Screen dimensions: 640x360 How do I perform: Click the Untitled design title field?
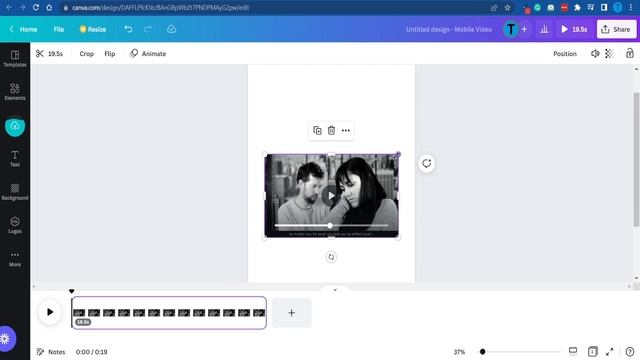(449, 29)
